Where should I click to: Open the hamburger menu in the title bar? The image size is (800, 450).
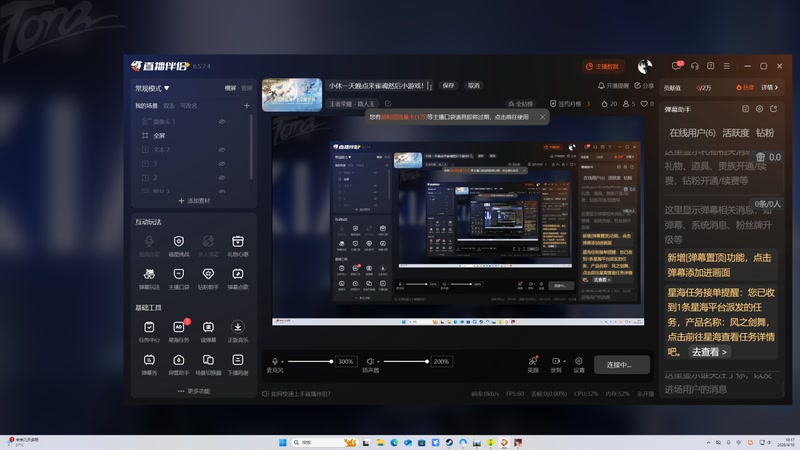click(727, 66)
